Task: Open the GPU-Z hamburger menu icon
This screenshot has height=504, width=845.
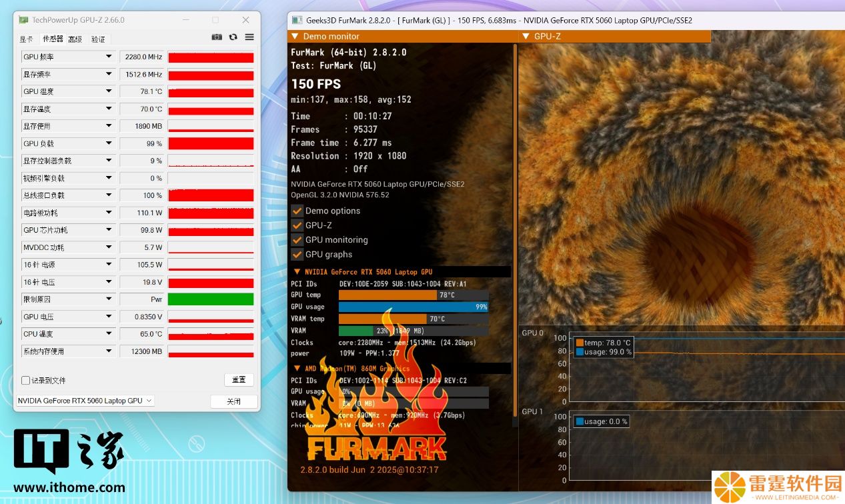Action: pos(249,37)
